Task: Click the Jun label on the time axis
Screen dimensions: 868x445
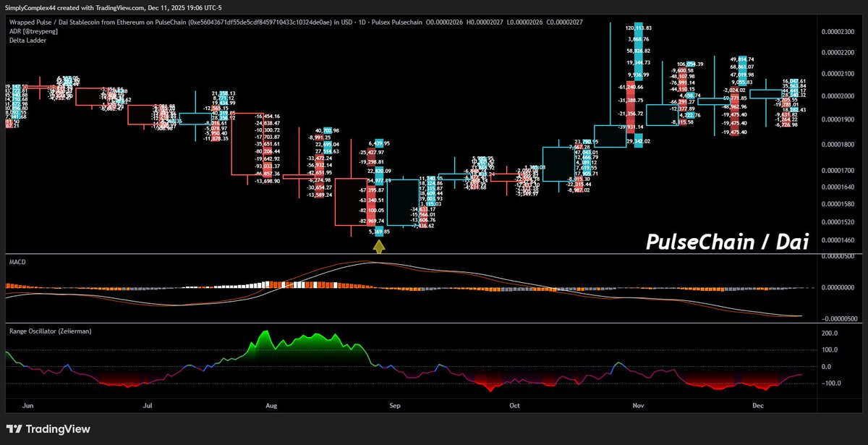Action: (30, 407)
